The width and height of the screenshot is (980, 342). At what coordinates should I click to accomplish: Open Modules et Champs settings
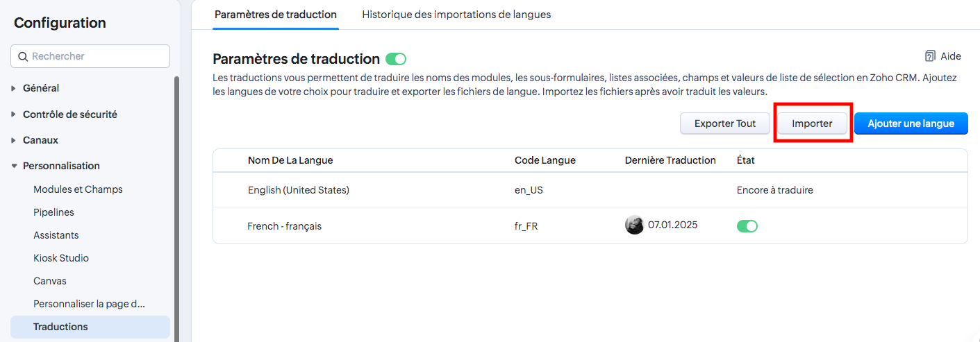click(78, 189)
